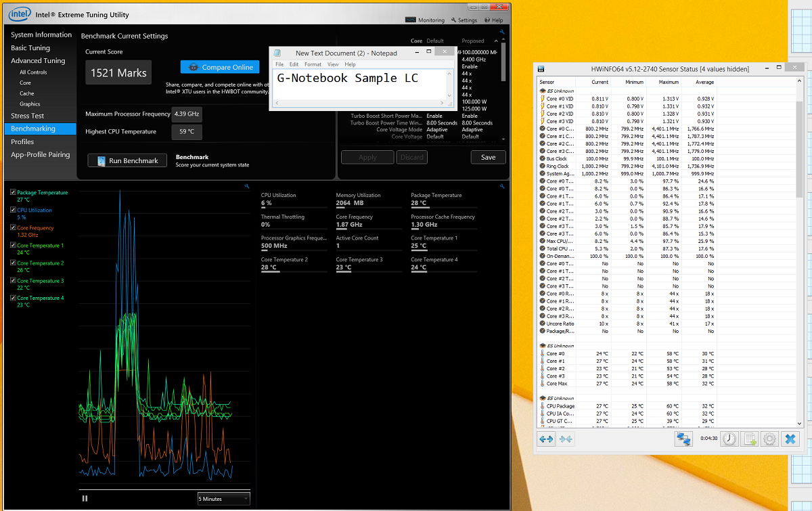Screen dimensions: 812x511
Task: Click Core #0 VID lightning icon
Action: pyautogui.click(x=542, y=99)
